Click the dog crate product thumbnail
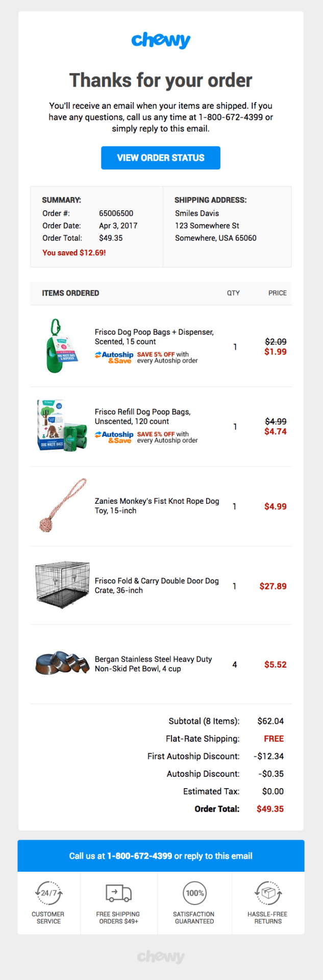 (x=62, y=585)
